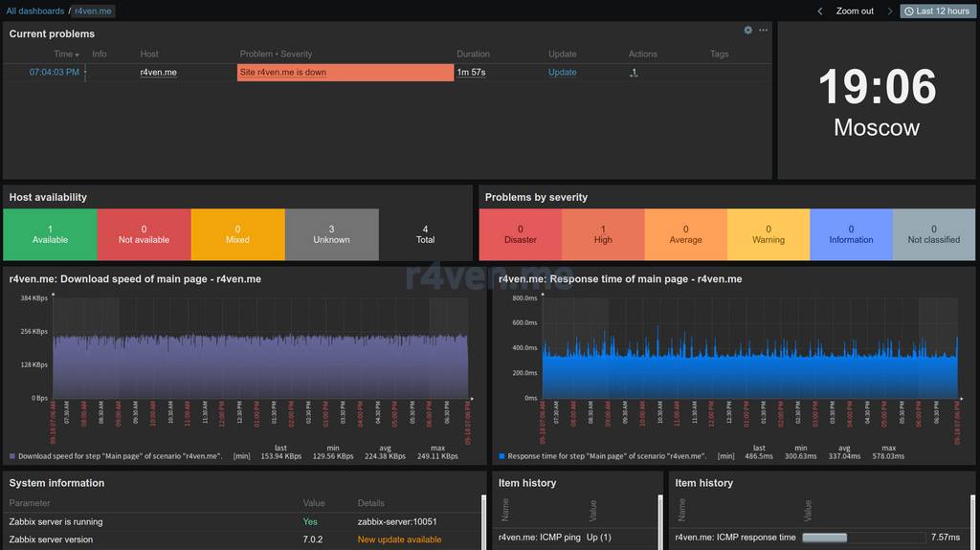Image resolution: width=980 pixels, height=550 pixels.
Task: Open the 07:04:03 PM problem timestamp
Action: [54, 73]
